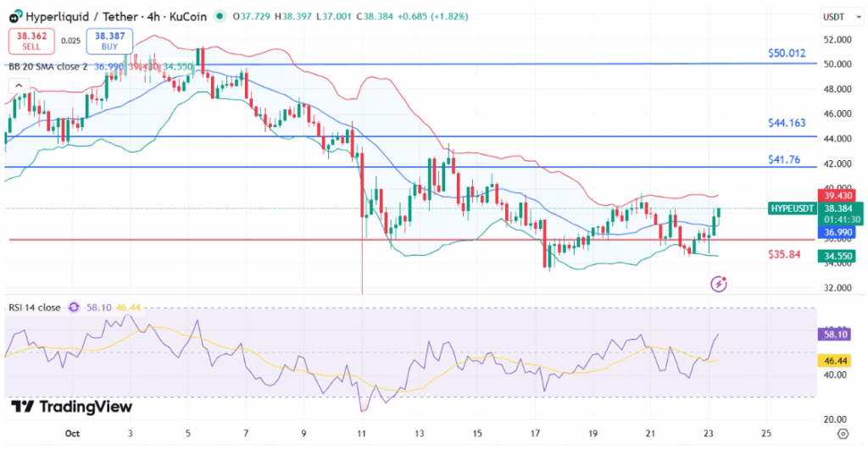Click the Hyperliquid symbol logo icon
This screenshot has width=868, height=449.
(15, 16)
